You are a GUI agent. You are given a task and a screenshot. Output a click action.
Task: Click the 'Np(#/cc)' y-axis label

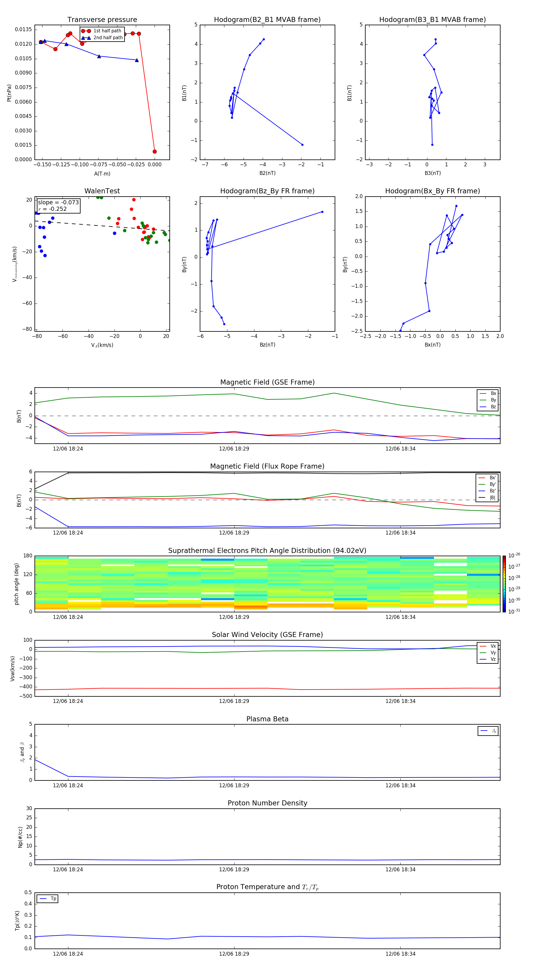20,837
